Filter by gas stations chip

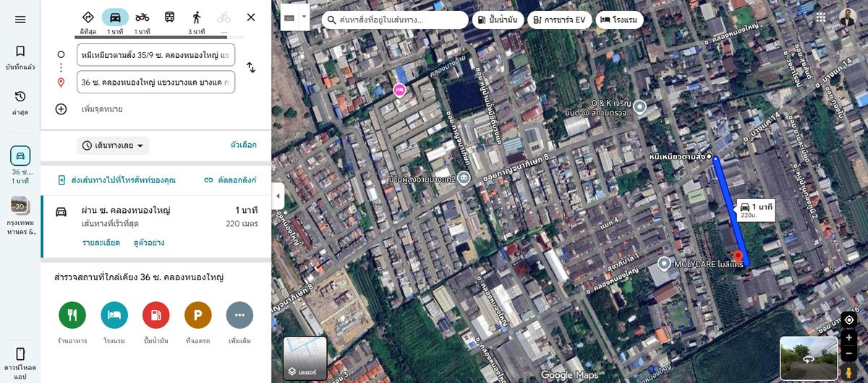498,20
